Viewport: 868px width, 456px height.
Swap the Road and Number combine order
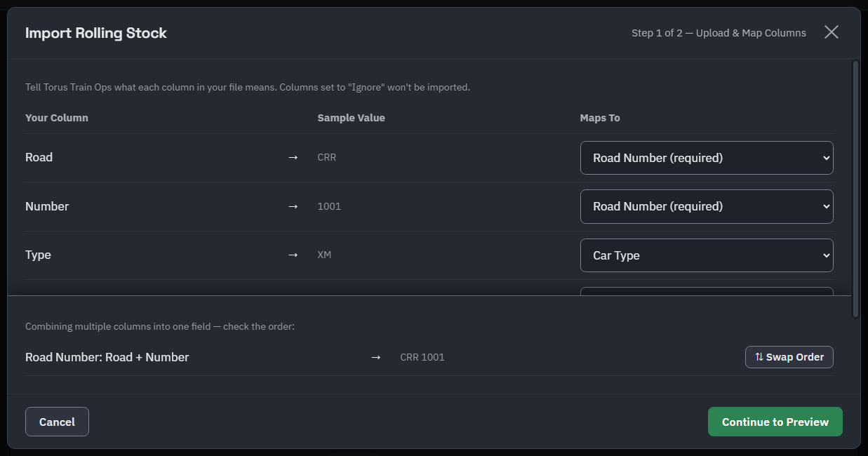(x=789, y=357)
